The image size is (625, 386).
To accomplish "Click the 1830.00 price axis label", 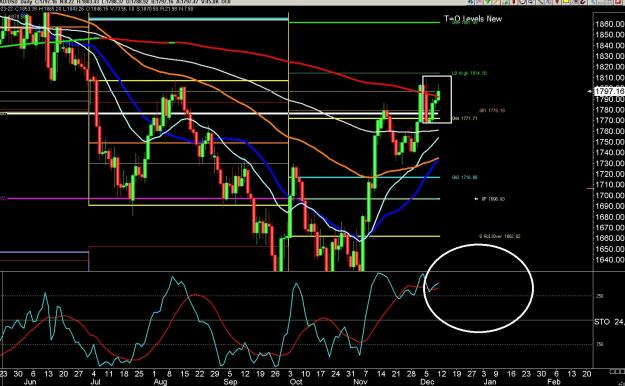I will pyautogui.click(x=609, y=57).
